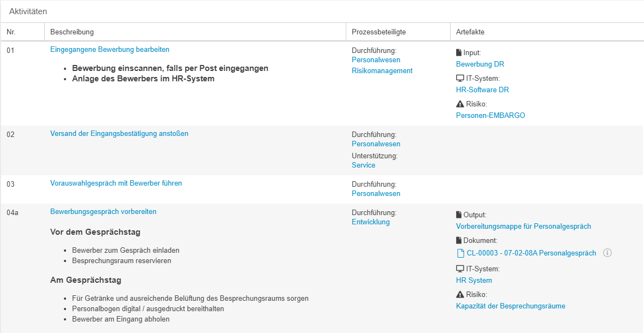Click IT-System monitor icon in row 01
The height and width of the screenshot is (333, 644).
460,79
